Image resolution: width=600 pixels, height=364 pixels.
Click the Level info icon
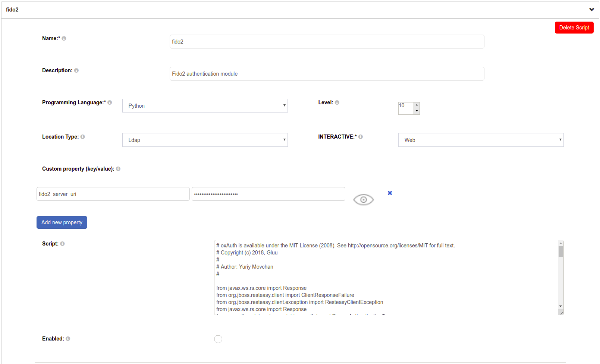pyautogui.click(x=337, y=102)
